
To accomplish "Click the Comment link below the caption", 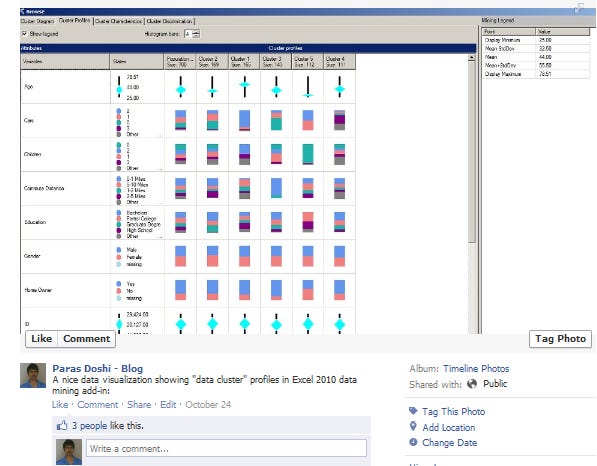I will (x=97, y=404).
